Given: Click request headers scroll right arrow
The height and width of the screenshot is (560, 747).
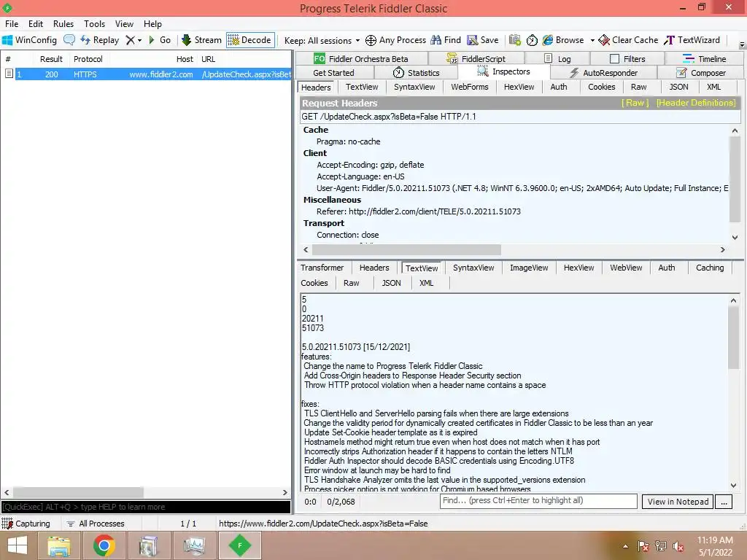Looking at the screenshot, I should pos(723,249).
